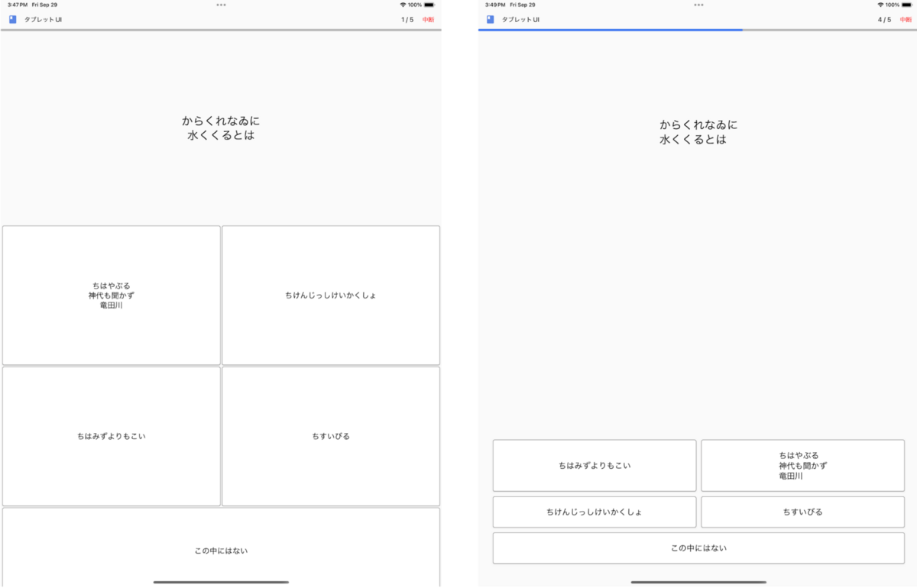Click blue progress bar in right screen

[x=611, y=30]
